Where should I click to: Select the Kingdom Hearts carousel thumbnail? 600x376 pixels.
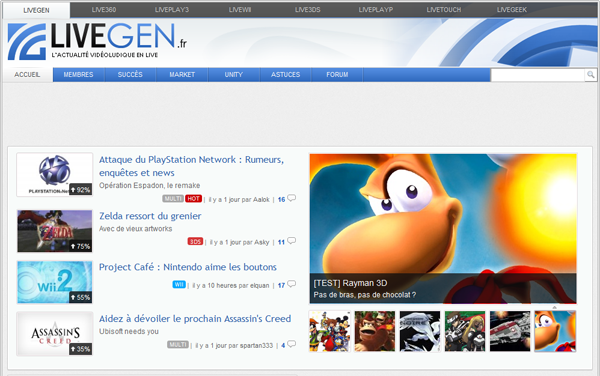[330, 331]
